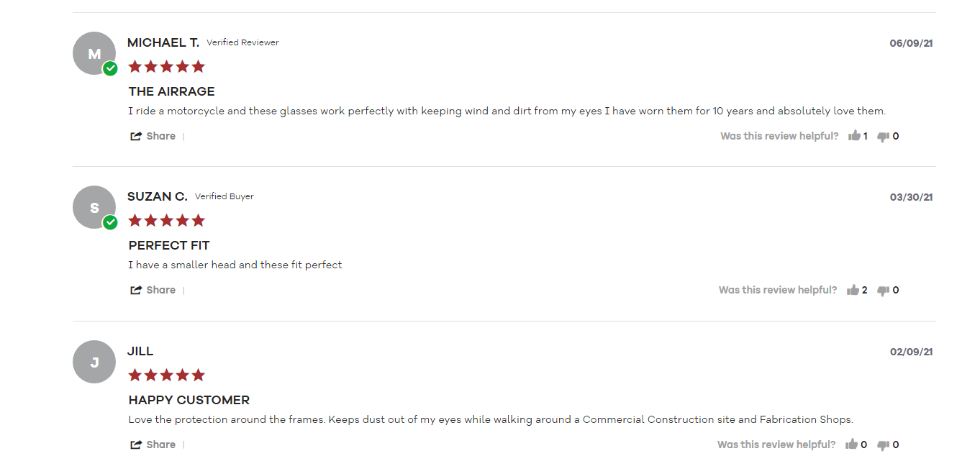Click Michael T.'s avatar circle
This screenshot has width=980, height=474.
pyautogui.click(x=94, y=54)
